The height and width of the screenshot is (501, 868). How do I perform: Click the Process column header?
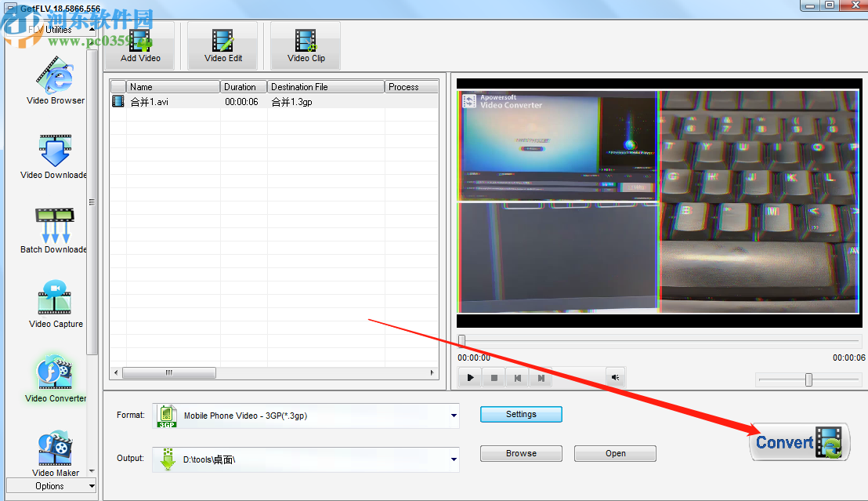411,87
